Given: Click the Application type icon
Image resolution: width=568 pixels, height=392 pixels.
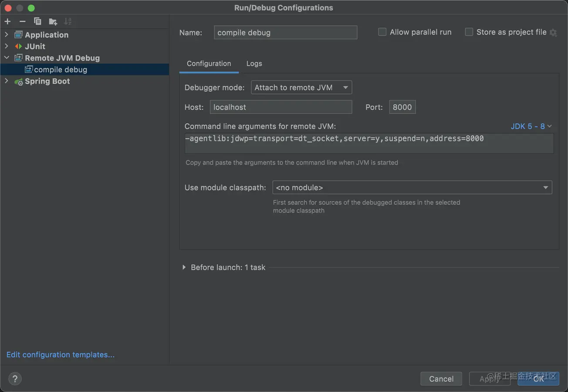Looking at the screenshot, I should point(18,35).
